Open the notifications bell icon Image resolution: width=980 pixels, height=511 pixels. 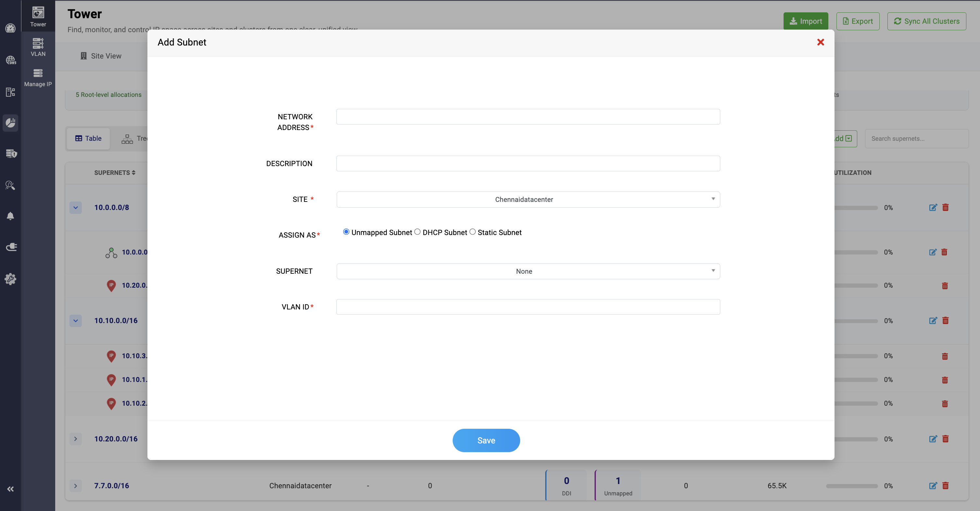click(x=10, y=216)
